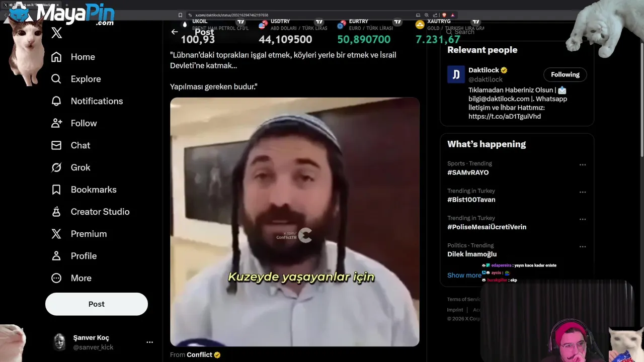Click the screen cast icon in address bar
Viewport: 644px width, 362px height.
(x=418, y=15)
